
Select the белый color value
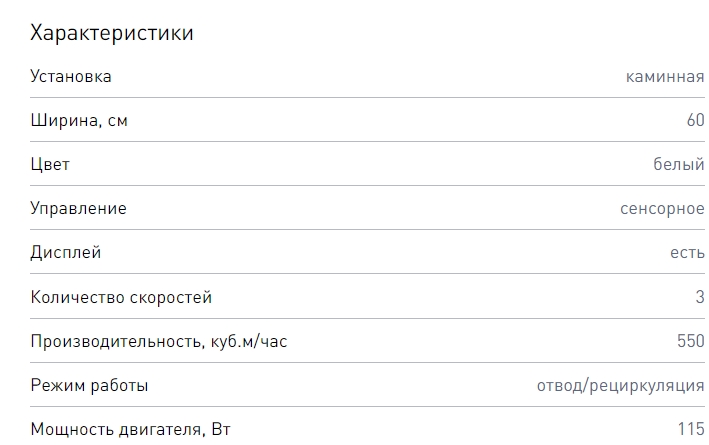pyautogui.click(x=679, y=165)
